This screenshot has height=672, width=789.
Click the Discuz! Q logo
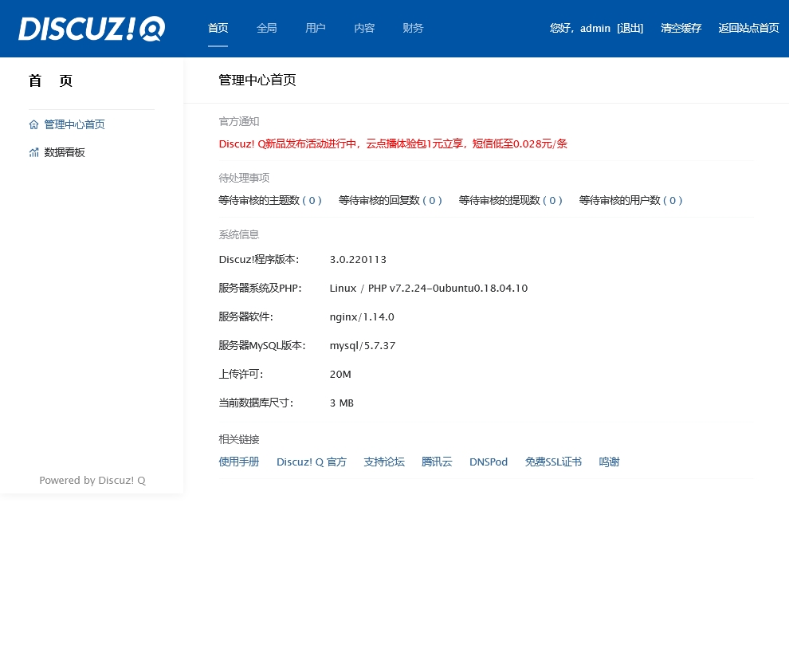[x=92, y=29]
